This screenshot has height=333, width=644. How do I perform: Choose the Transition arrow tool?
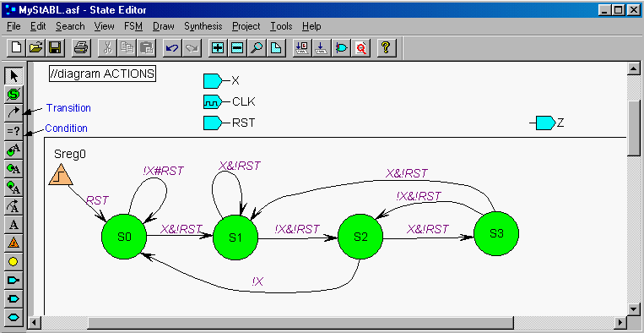click(14, 112)
